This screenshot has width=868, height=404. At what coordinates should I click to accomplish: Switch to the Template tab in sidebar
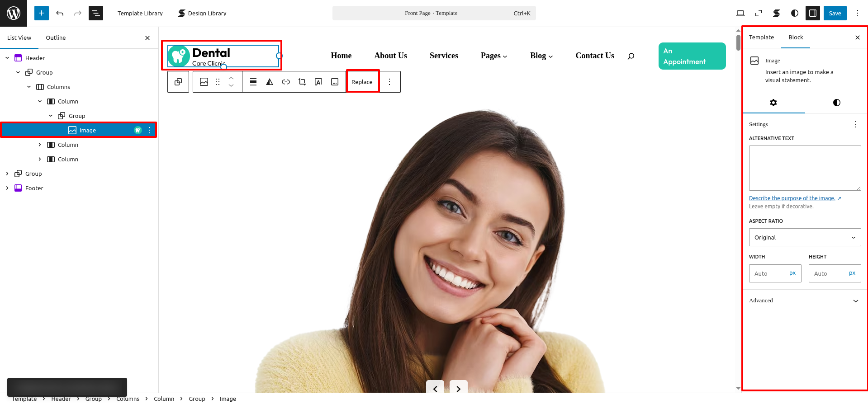[x=761, y=38]
